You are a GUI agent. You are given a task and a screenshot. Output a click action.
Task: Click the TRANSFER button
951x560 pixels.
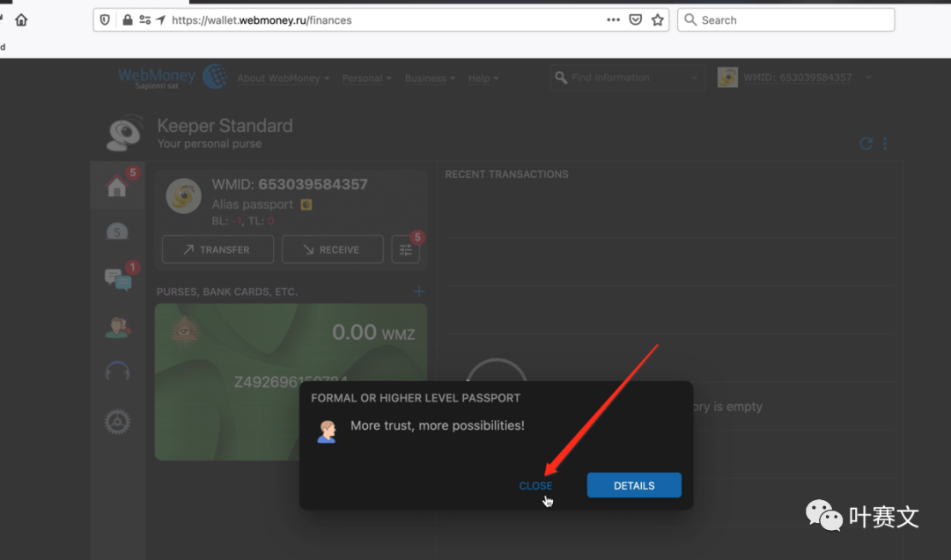click(x=217, y=250)
